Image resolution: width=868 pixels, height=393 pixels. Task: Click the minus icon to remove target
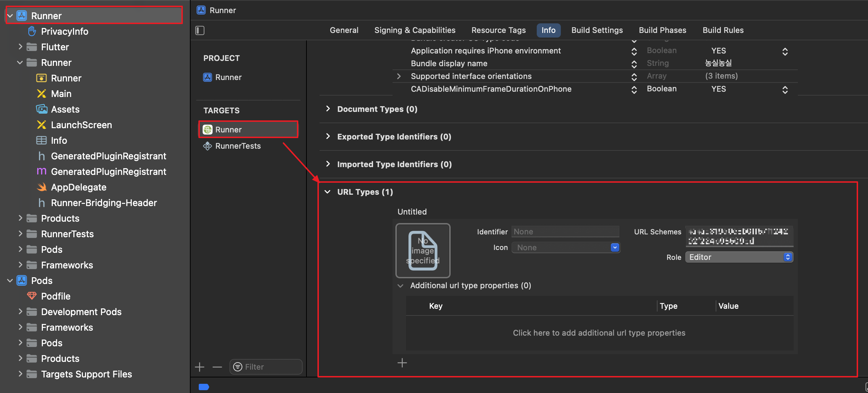pos(217,367)
